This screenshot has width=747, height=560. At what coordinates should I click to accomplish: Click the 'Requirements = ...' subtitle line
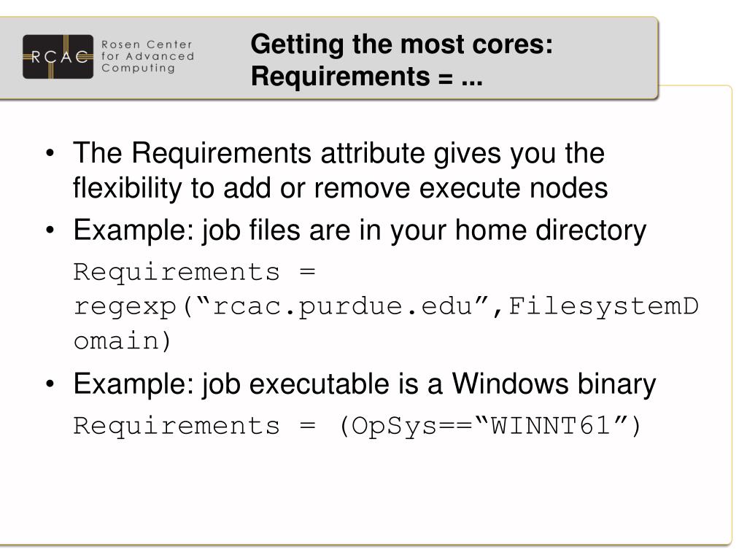click(367, 76)
